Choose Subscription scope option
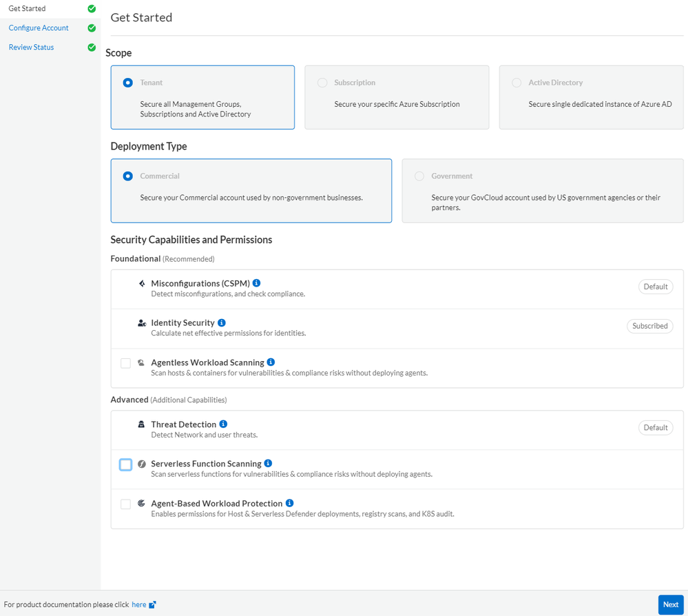Viewport: 688px width, 616px height. tap(322, 83)
